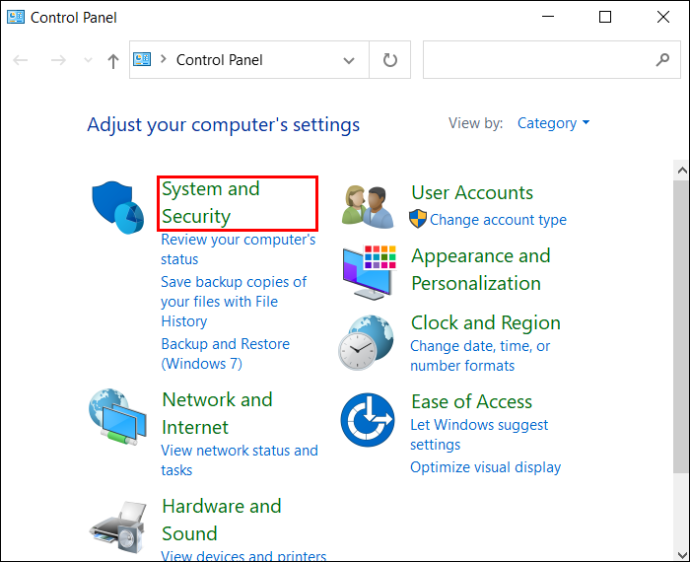Click the up arrow navigation button
The image size is (690, 562).
pos(113,61)
